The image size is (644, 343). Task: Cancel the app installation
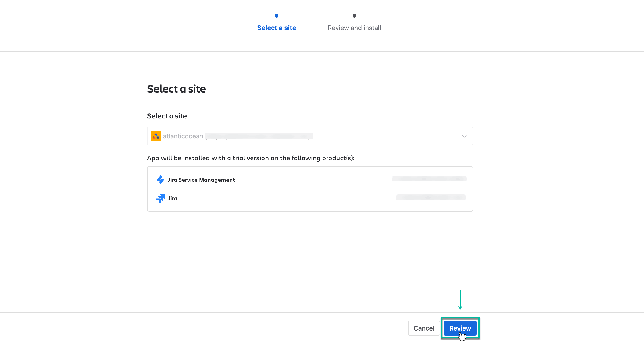point(424,328)
